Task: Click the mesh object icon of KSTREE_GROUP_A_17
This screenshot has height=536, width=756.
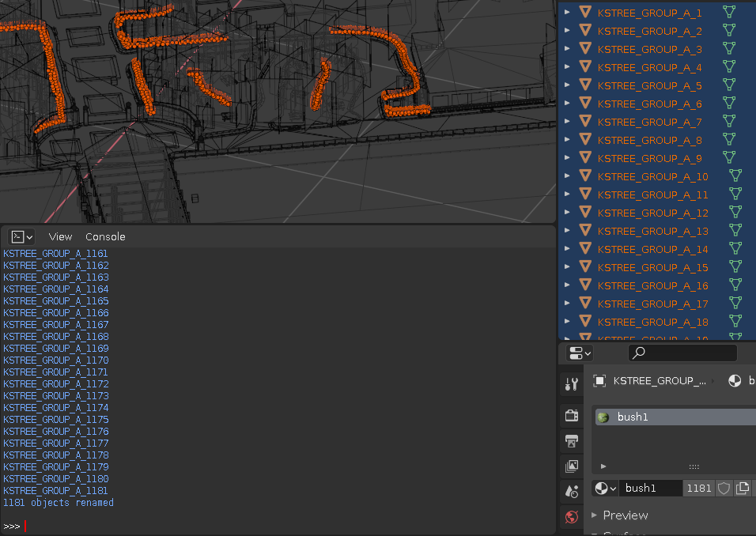Action: 585,304
